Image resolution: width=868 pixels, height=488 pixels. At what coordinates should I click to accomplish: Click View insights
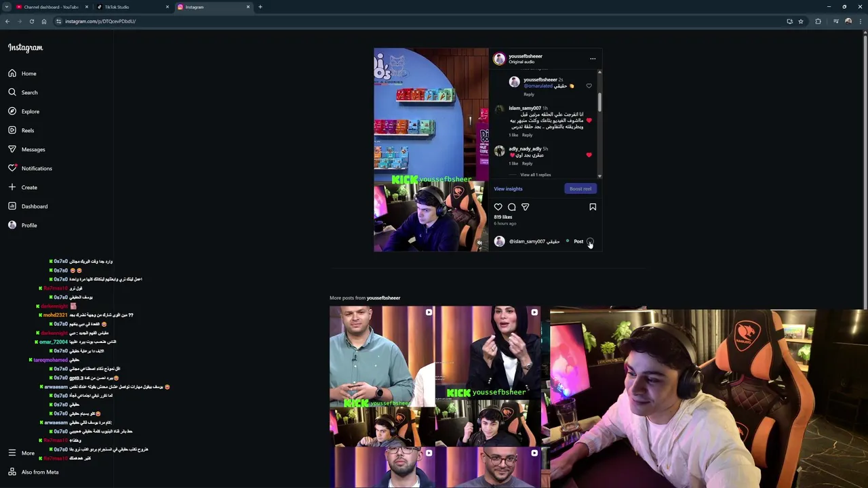pyautogui.click(x=508, y=189)
